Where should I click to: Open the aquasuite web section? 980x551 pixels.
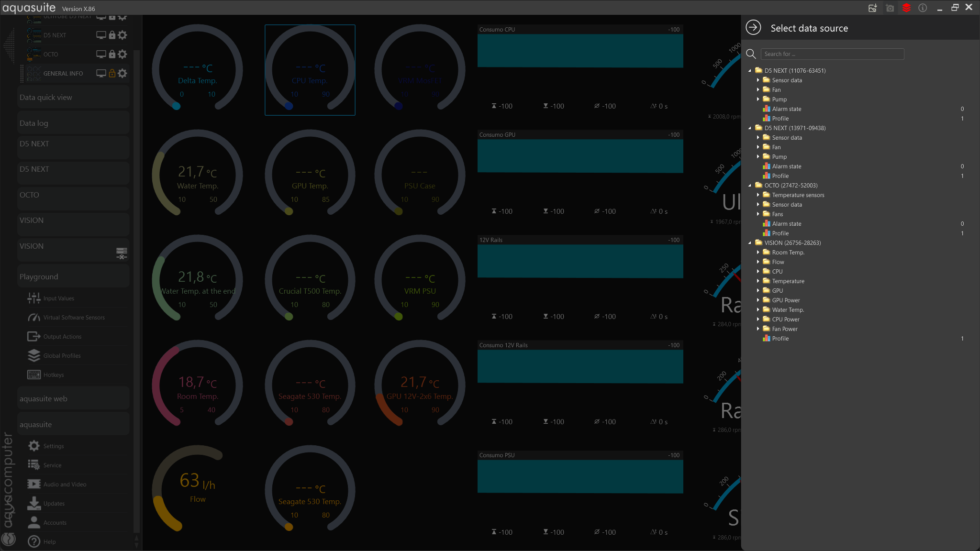[x=73, y=398]
